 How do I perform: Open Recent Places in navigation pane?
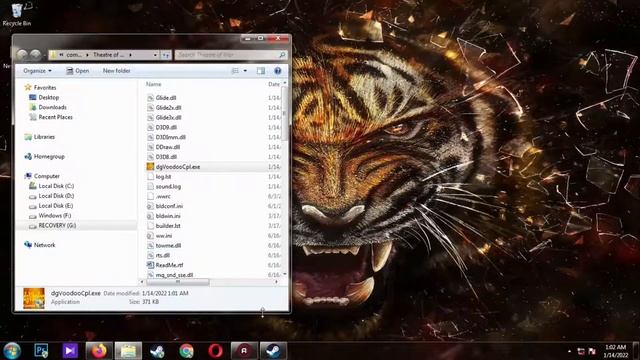point(56,117)
